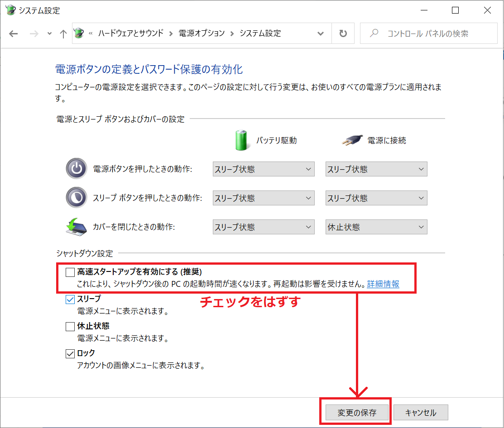The width and height of the screenshot is (504, 428).
Task: Open recent locations chevron near navigation arrows
Action: tap(49, 34)
